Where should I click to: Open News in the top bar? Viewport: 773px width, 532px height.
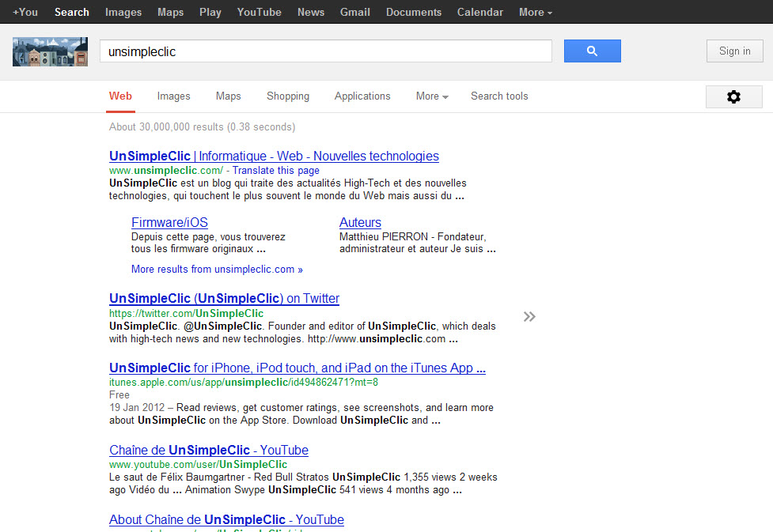click(x=311, y=13)
